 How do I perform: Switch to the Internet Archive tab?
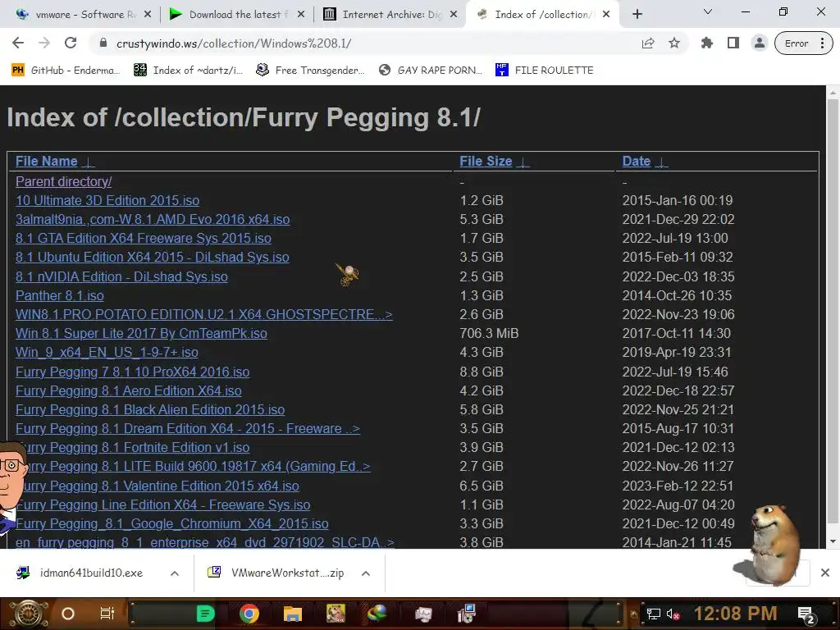coord(390,15)
